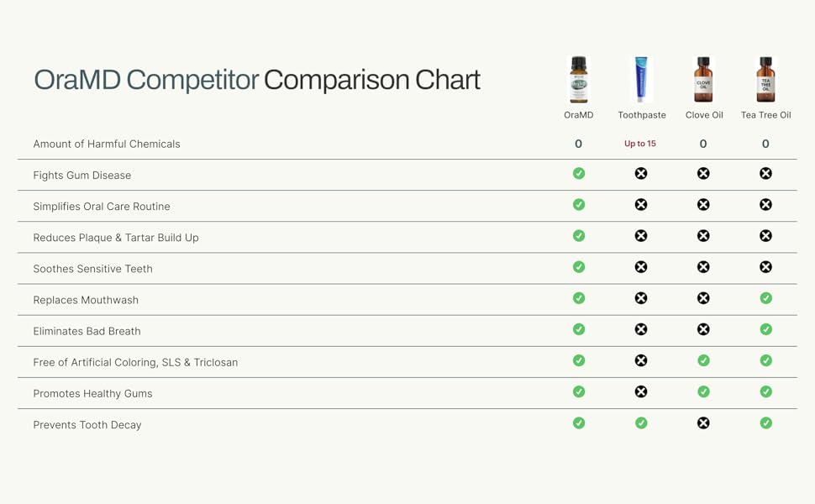Click the Toothpaste tube product image
Image resolution: width=815 pixels, height=504 pixels.
tap(641, 80)
